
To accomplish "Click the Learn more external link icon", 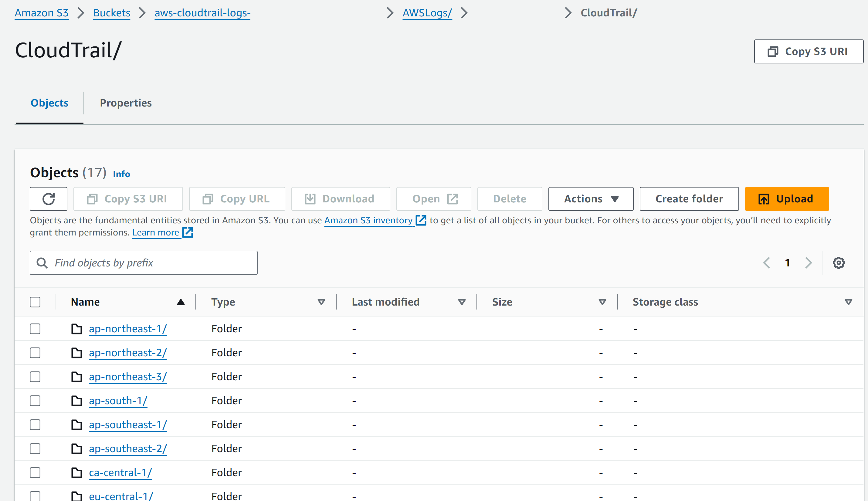I will tap(188, 233).
